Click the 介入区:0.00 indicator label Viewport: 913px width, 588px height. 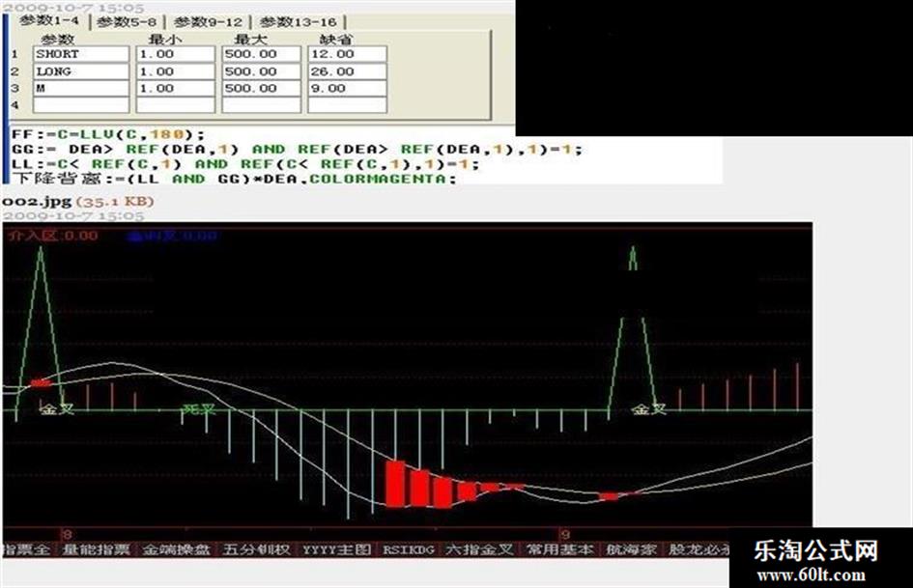[53, 236]
